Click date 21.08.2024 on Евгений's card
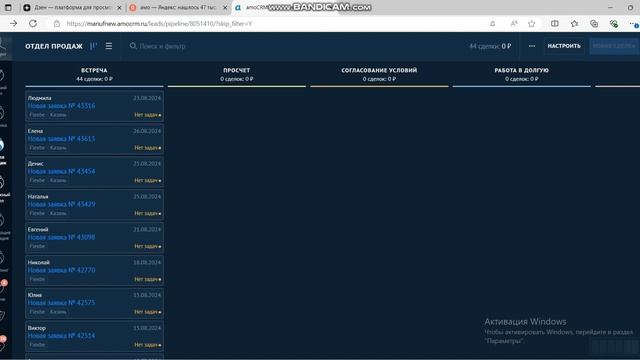 [147, 229]
